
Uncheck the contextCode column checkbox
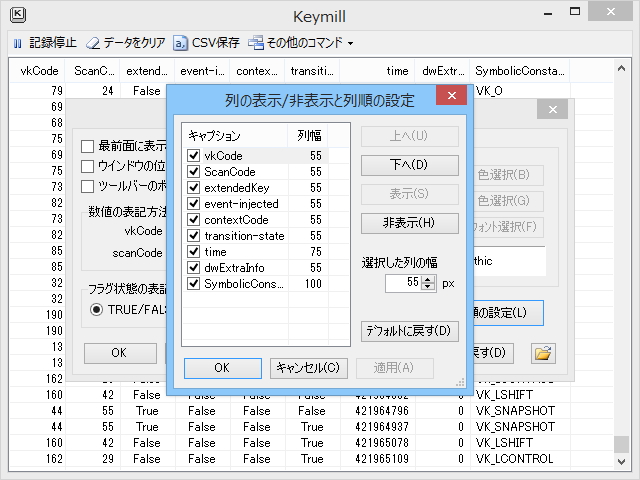(x=193, y=220)
